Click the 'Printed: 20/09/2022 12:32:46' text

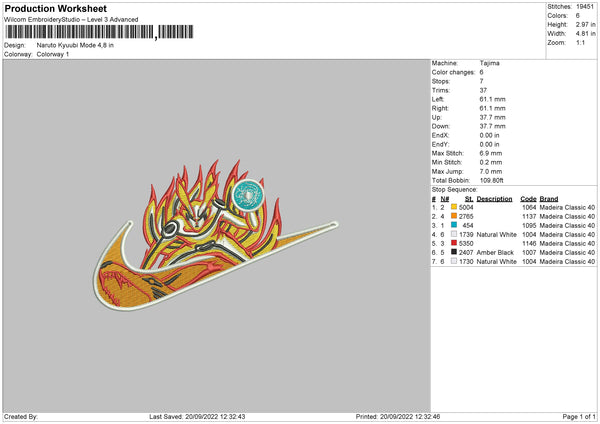coord(398,417)
